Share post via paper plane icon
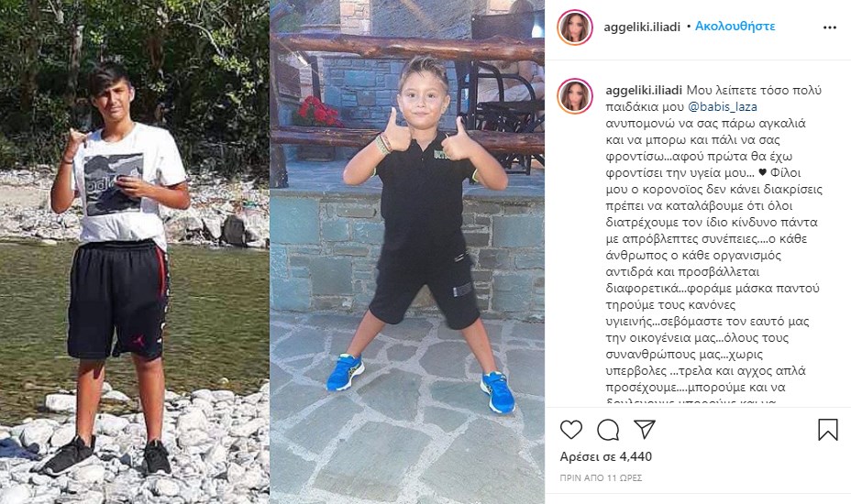The width and height of the screenshot is (851, 504). coord(645,429)
